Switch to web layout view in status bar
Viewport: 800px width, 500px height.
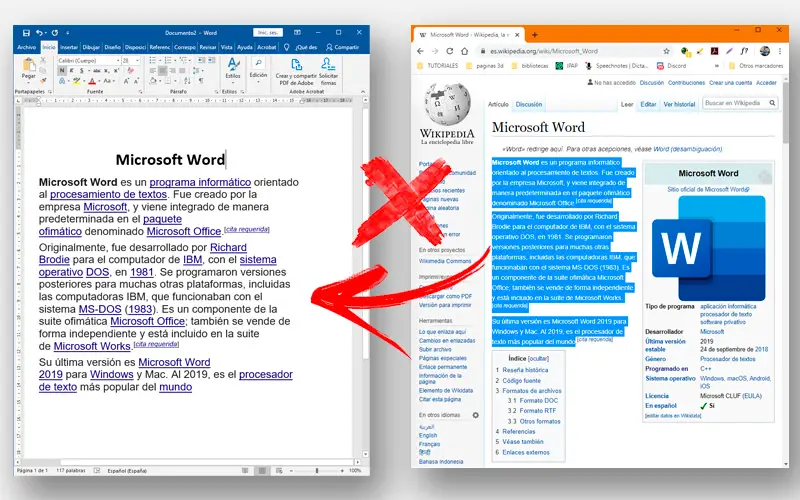[x=279, y=470]
